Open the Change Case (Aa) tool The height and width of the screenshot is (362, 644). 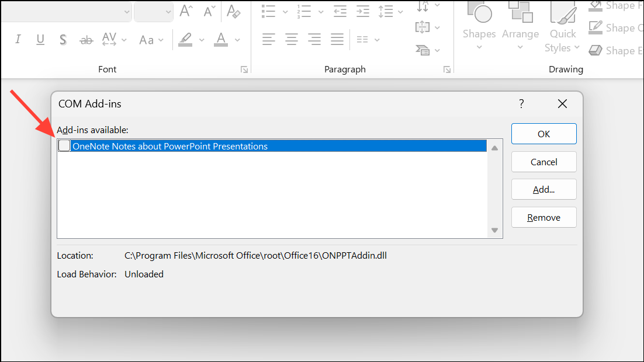146,40
